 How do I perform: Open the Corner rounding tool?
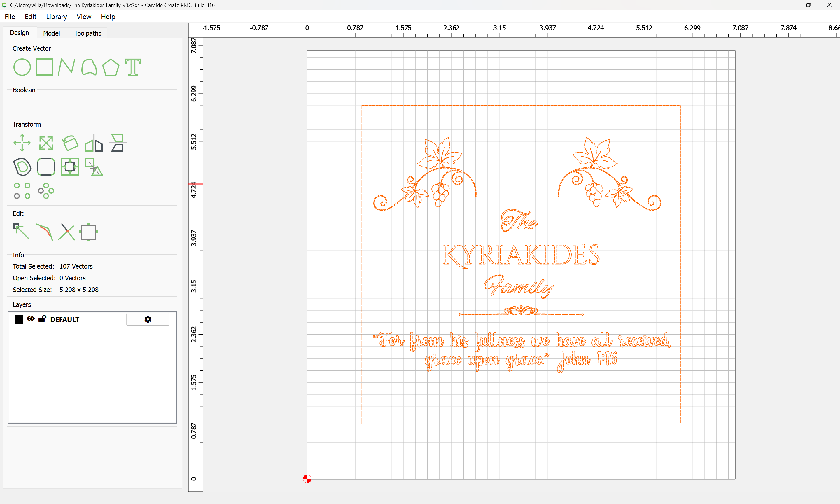pyautogui.click(x=46, y=167)
